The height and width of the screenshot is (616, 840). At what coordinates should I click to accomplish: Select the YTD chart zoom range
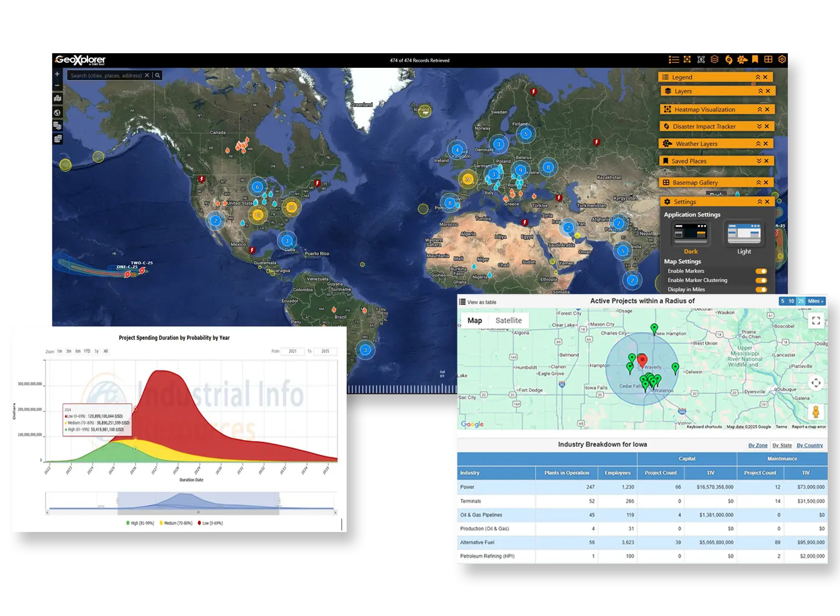click(x=87, y=352)
